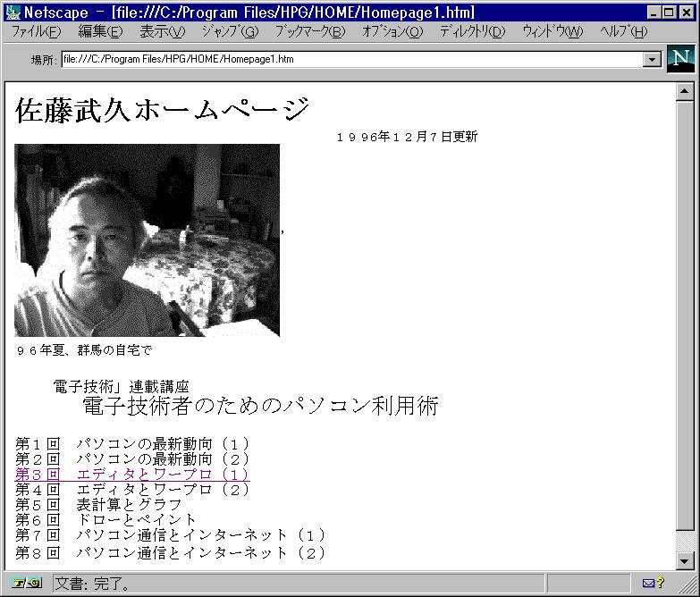The image size is (700, 597).
Task: Expand the location URL dropdown arrow
Action: click(x=652, y=60)
